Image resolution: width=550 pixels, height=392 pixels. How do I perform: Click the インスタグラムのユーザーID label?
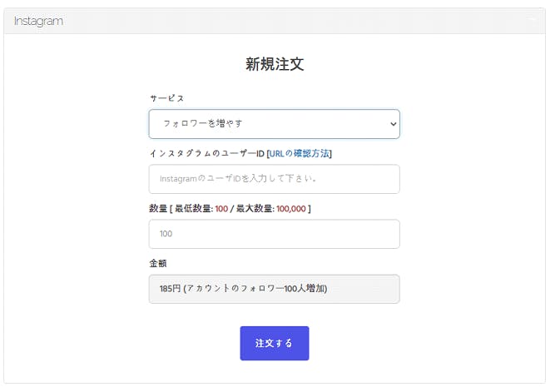[x=206, y=153]
